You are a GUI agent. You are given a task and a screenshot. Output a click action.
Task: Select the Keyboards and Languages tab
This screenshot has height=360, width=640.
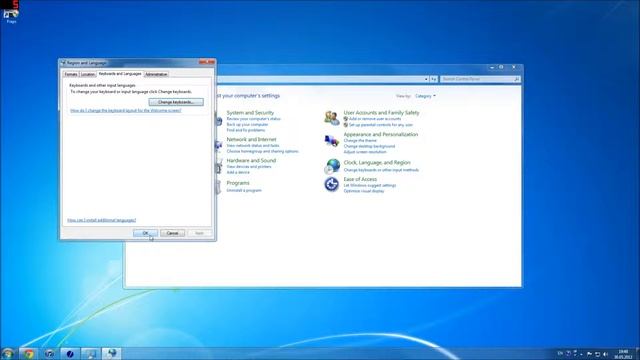pos(120,73)
